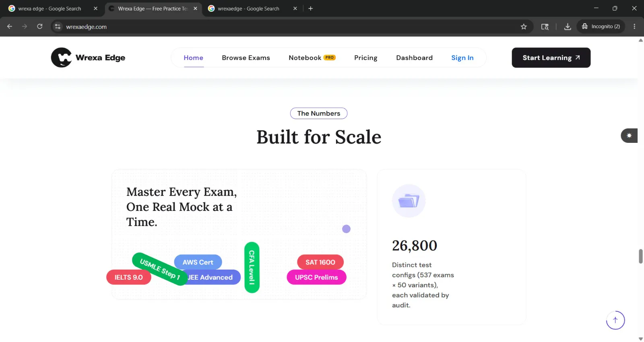
Task: Open the search-tabs side panel icon
Action: tap(545, 27)
